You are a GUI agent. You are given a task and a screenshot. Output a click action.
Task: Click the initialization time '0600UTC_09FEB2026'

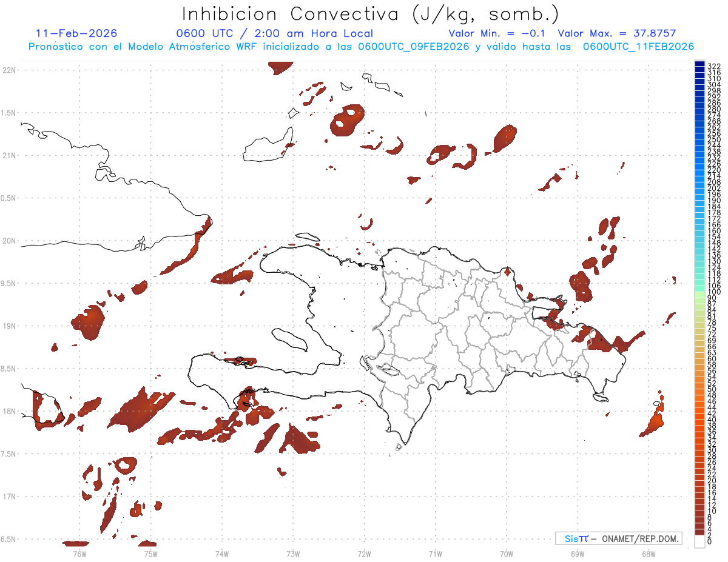tap(413, 47)
